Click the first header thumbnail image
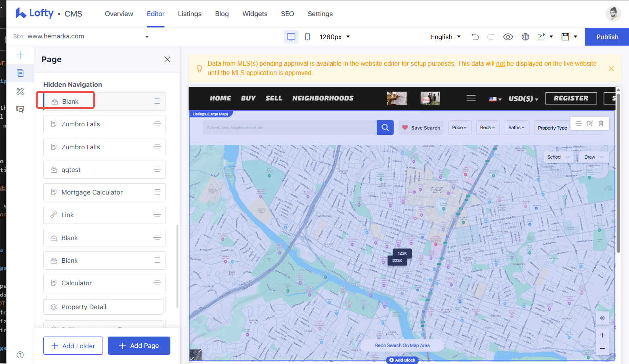Viewport: 629px width, 364px height. (x=397, y=98)
